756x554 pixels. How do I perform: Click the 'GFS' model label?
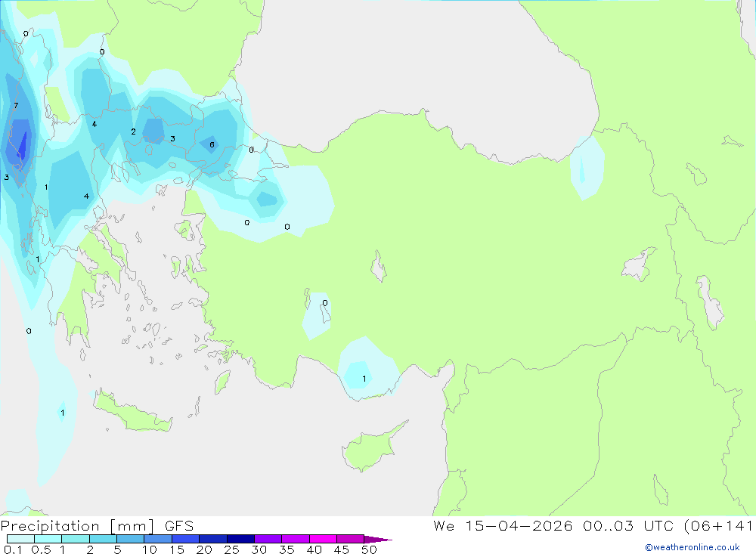pos(179,526)
